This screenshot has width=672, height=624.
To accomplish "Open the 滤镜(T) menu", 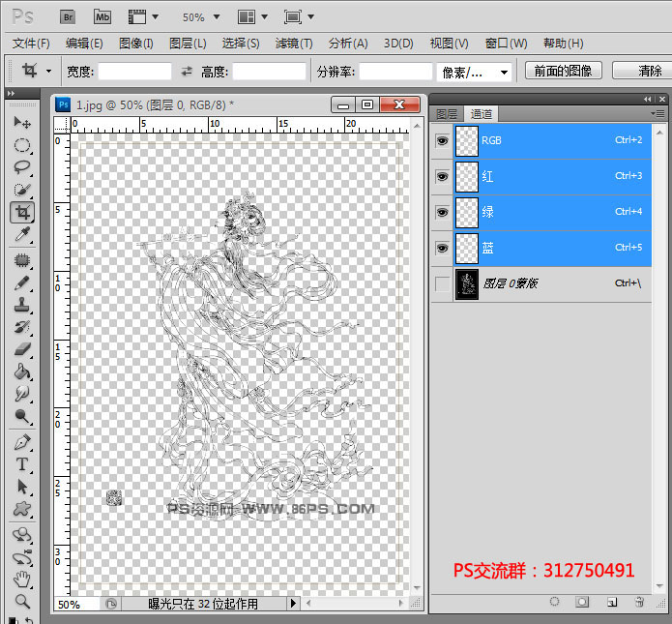I will (294, 44).
